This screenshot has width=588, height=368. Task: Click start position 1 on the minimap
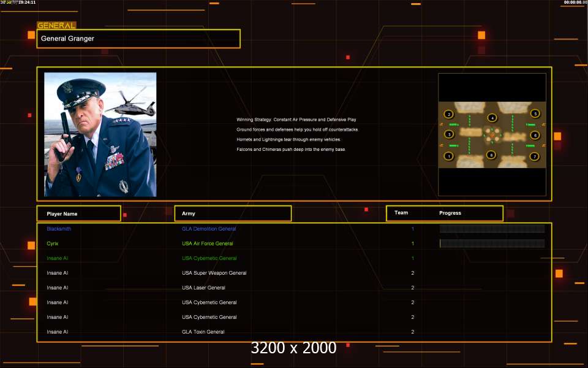click(448, 156)
